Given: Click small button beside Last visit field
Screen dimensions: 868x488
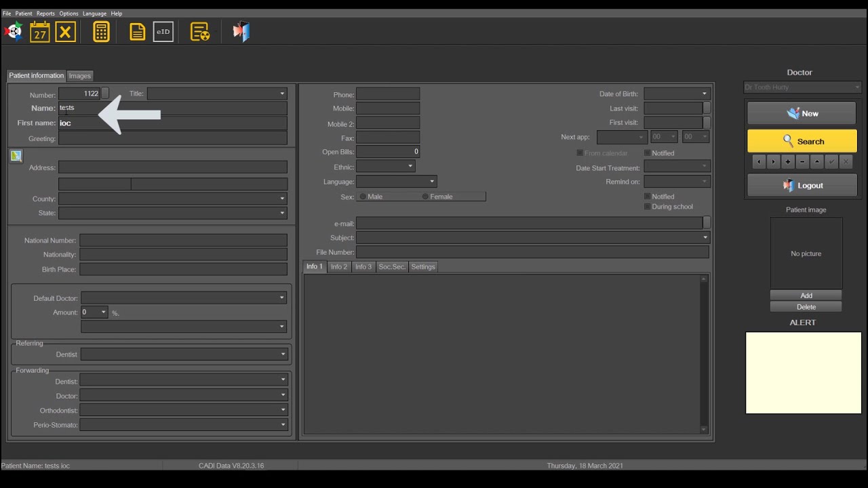Looking at the screenshot, I should coord(707,108).
